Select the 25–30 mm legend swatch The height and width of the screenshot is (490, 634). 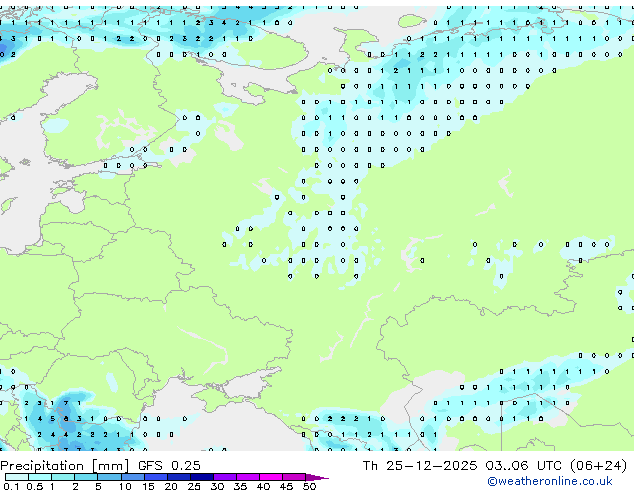[x=202, y=477]
